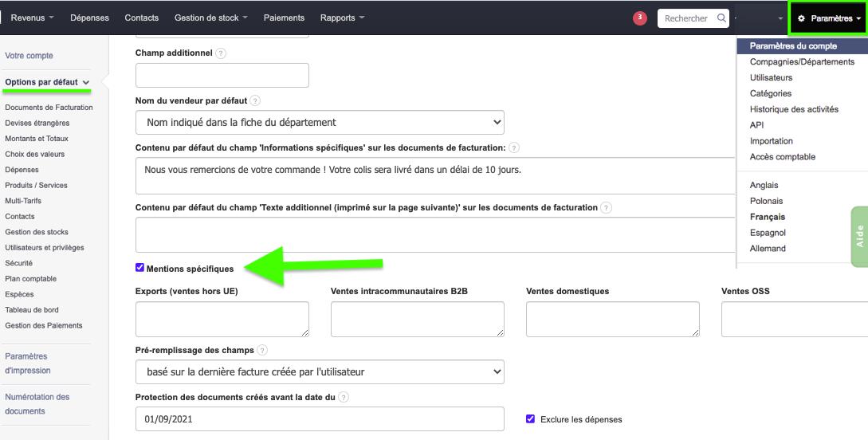Open Plan comptable sidebar link

tap(30, 278)
